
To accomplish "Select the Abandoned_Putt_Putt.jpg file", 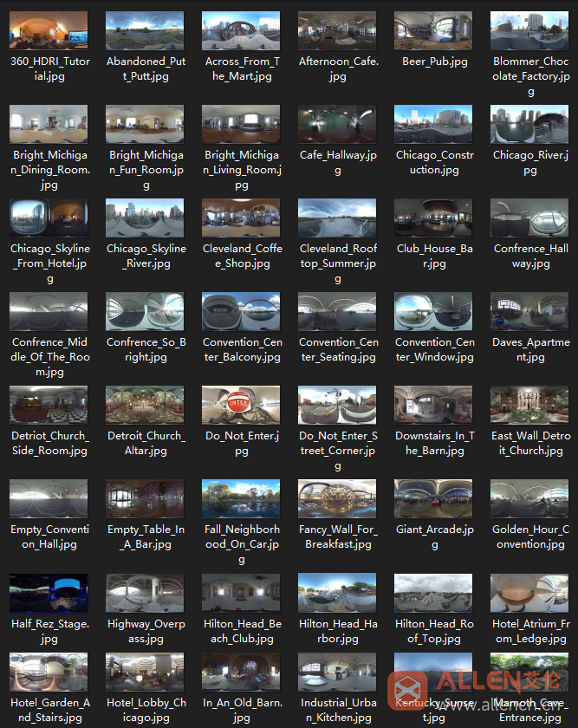I will pos(145,31).
